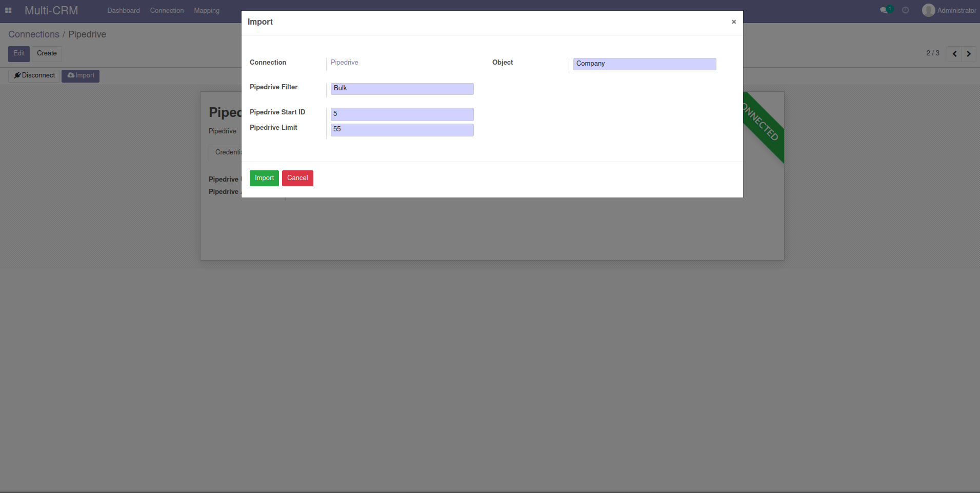Expand the Object dropdown showing Company
Image resolution: width=980 pixels, height=493 pixels.
pyautogui.click(x=644, y=64)
